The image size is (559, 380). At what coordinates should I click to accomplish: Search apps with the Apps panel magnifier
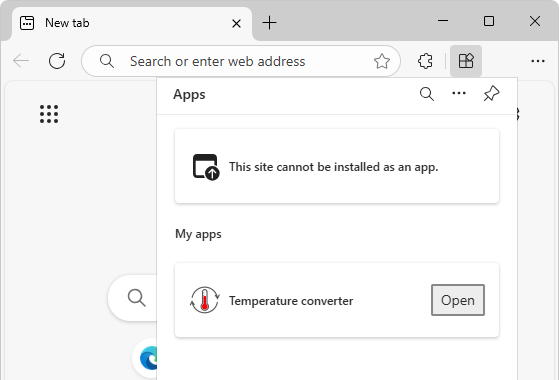pos(427,94)
